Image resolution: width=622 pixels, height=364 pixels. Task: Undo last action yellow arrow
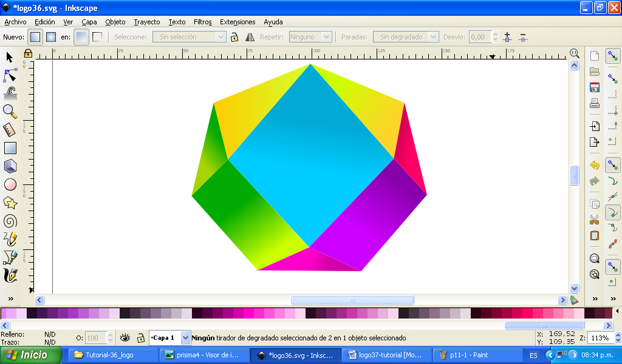point(594,165)
